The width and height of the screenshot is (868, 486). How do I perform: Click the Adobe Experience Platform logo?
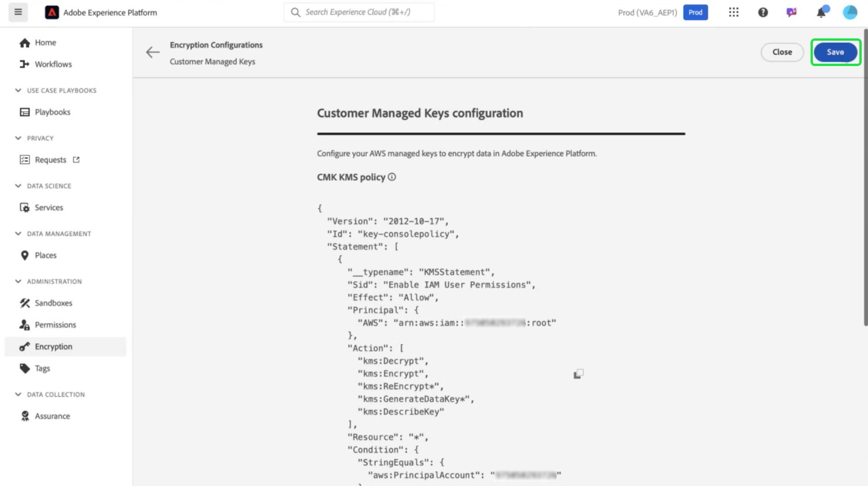pyautogui.click(x=52, y=12)
